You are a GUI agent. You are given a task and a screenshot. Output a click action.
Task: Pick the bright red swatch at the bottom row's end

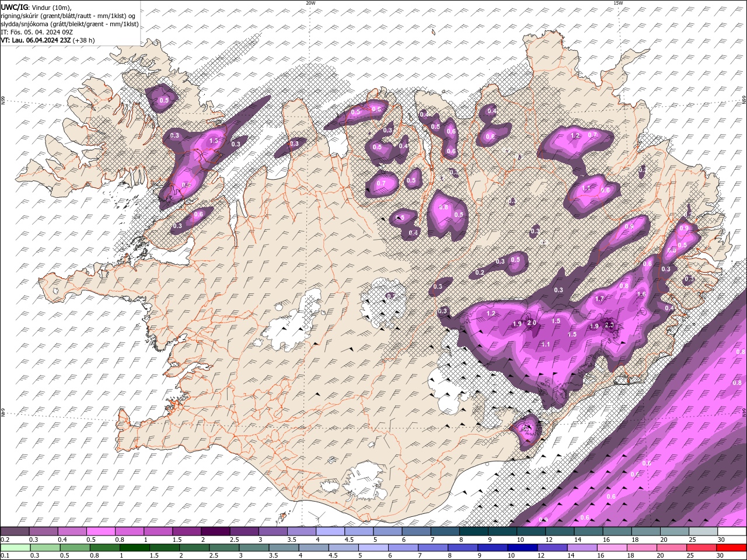(731, 547)
